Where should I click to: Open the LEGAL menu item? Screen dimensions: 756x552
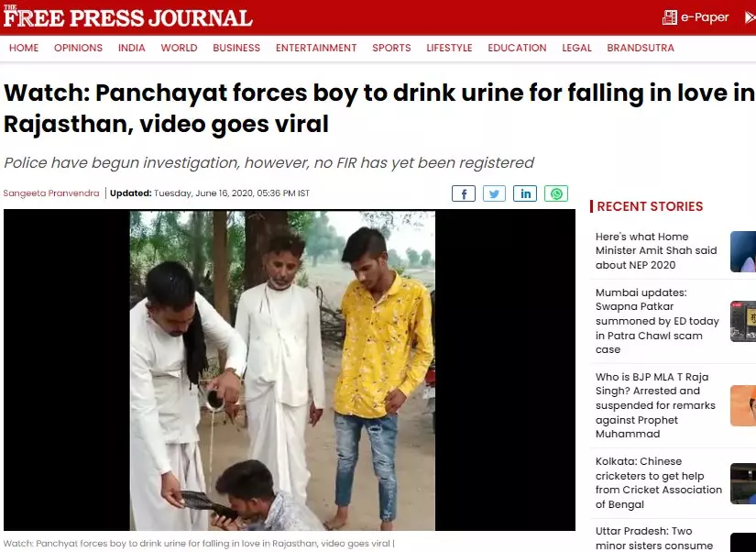click(x=576, y=48)
